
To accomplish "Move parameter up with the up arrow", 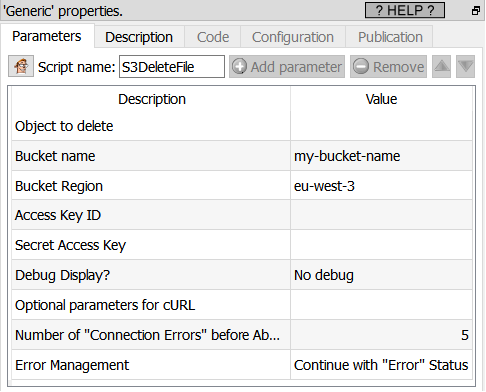I will point(441,67).
